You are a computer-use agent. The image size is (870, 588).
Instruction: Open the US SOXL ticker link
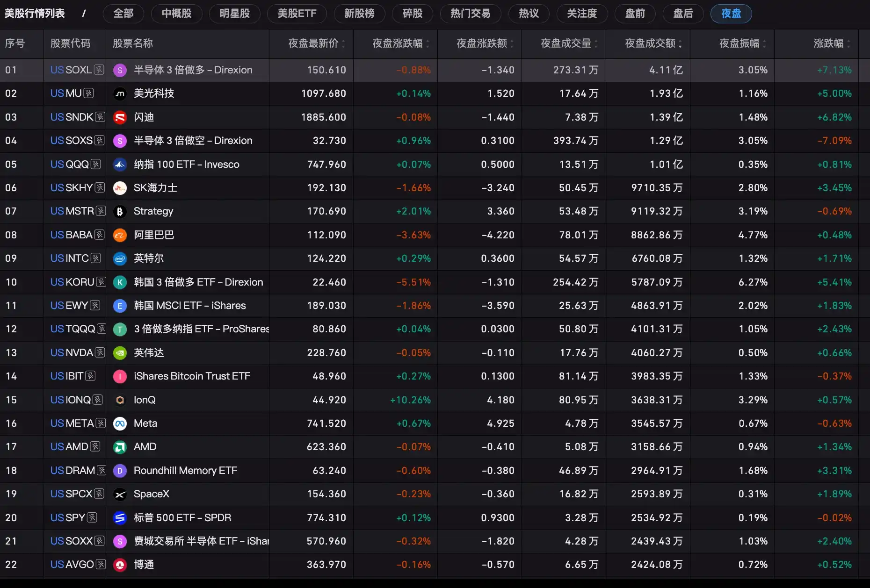[71, 70]
